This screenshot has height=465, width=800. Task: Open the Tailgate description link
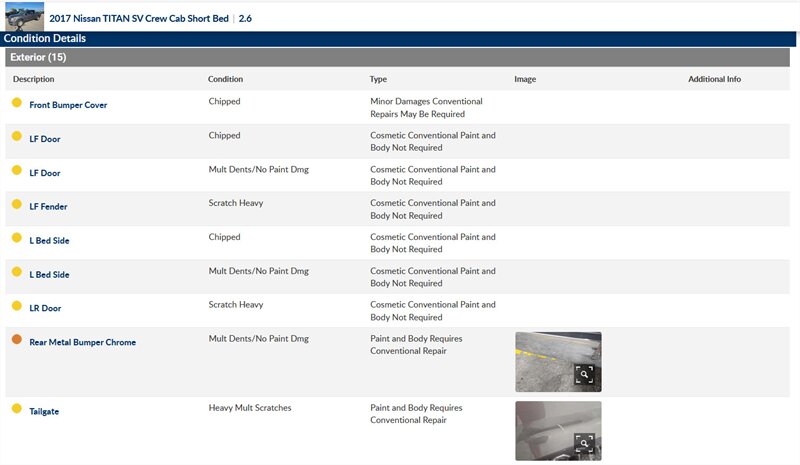(x=44, y=411)
